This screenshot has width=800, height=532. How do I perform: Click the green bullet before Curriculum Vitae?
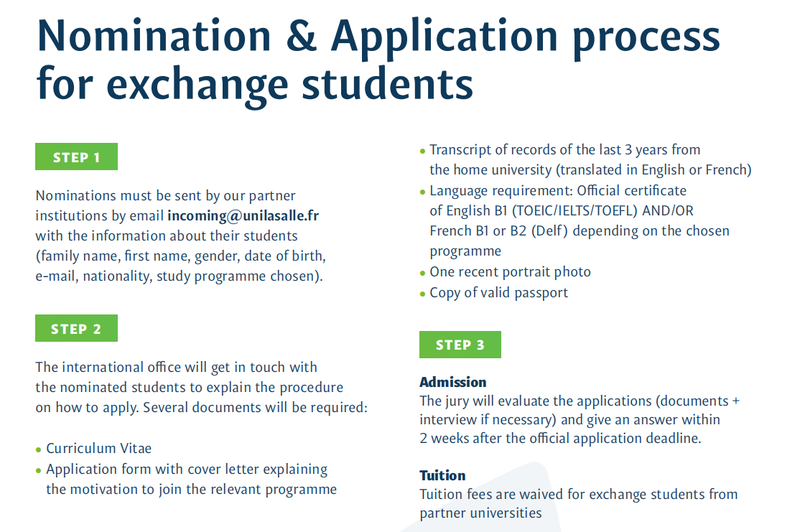point(39,450)
